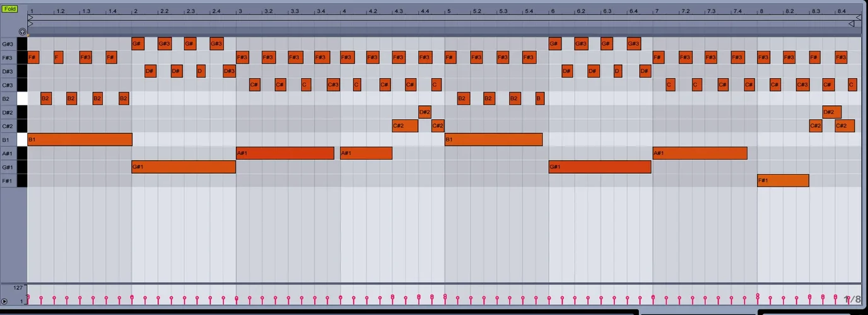This screenshot has width=868, height=315.
Task: Click the 6.3 beat label in the ruler
Action: tap(606, 11)
